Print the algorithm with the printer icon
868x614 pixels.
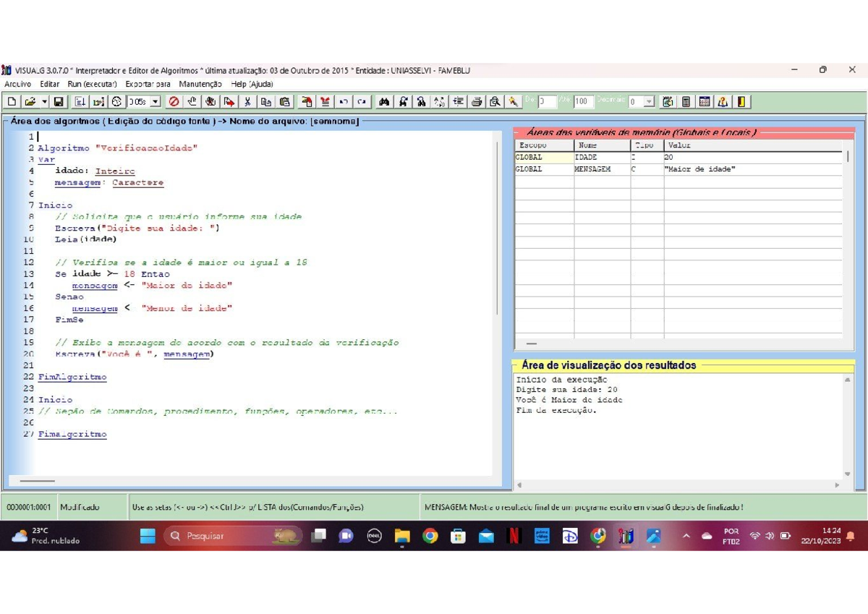click(477, 102)
